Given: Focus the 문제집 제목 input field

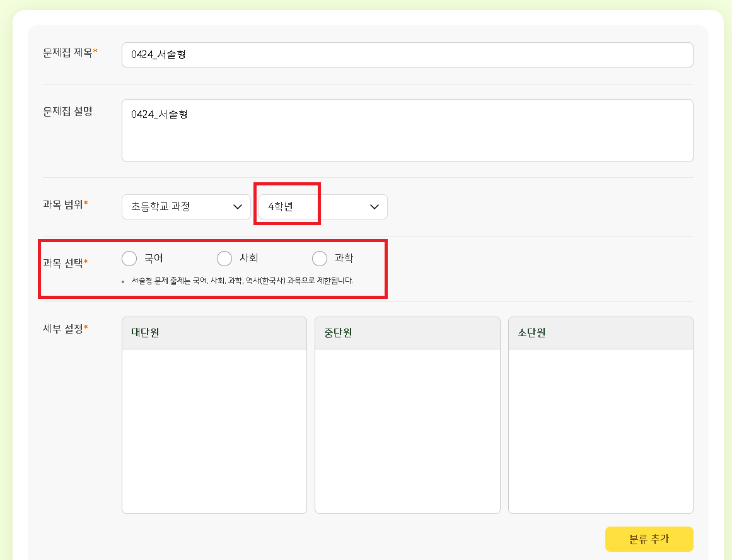Looking at the screenshot, I should point(407,55).
